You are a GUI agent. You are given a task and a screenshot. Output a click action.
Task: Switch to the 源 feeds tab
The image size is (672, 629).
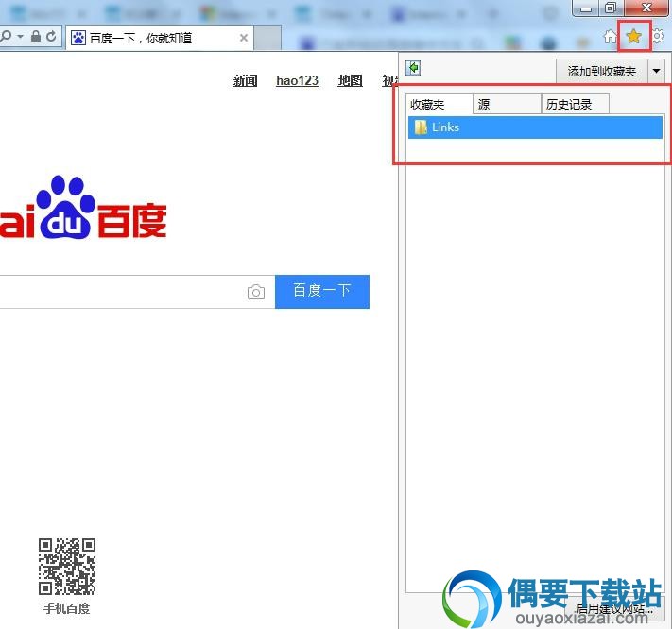click(508, 105)
